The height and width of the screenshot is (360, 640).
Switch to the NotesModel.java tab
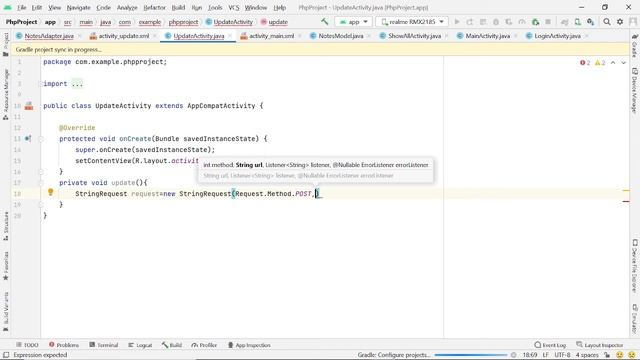click(341, 36)
